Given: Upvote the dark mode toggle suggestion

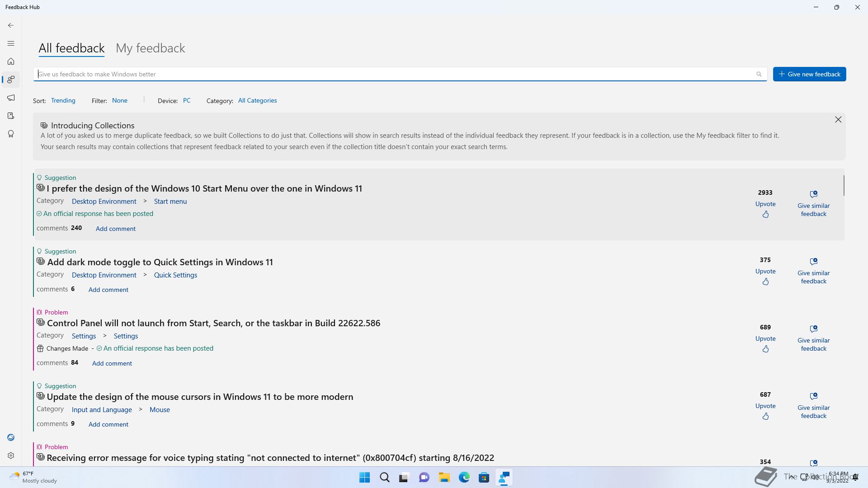Looking at the screenshot, I should tap(765, 276).
